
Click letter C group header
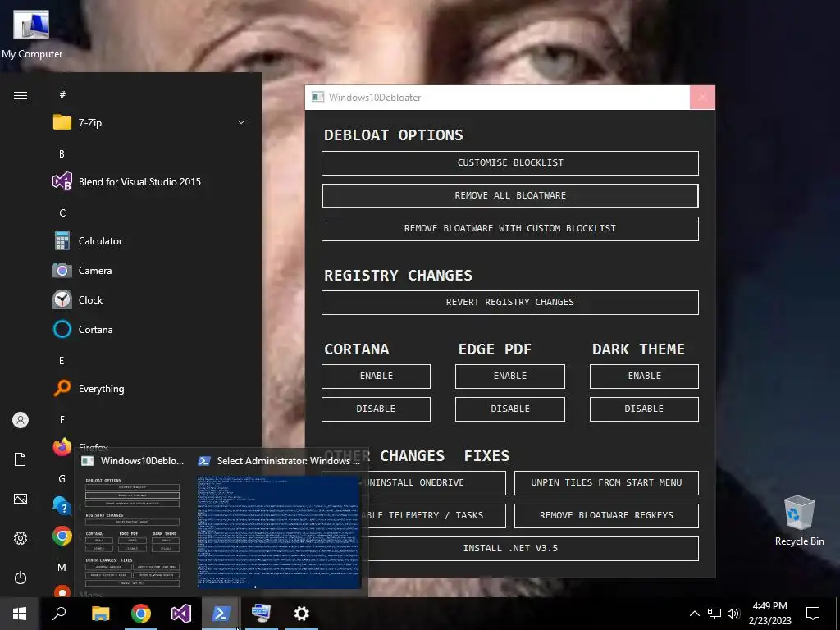62,213
